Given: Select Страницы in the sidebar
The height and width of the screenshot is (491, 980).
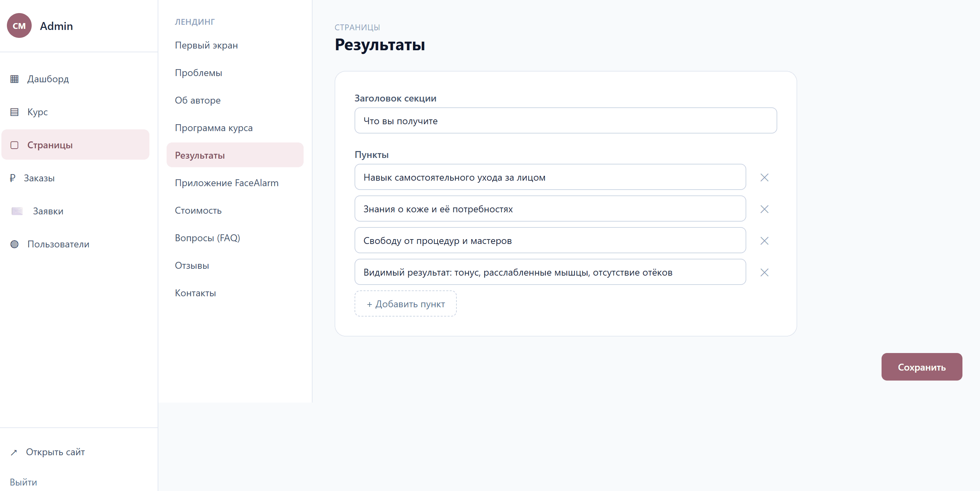Looking at the screenshot, I should pyautogui.click(x=75, y=145).
